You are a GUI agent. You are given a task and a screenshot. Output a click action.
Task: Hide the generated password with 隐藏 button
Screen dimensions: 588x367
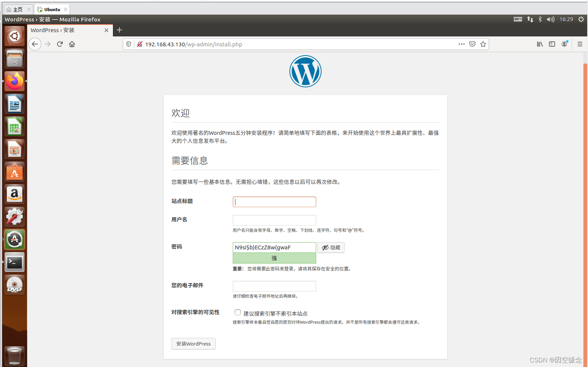pyautogui.click(x=331, y=247)
